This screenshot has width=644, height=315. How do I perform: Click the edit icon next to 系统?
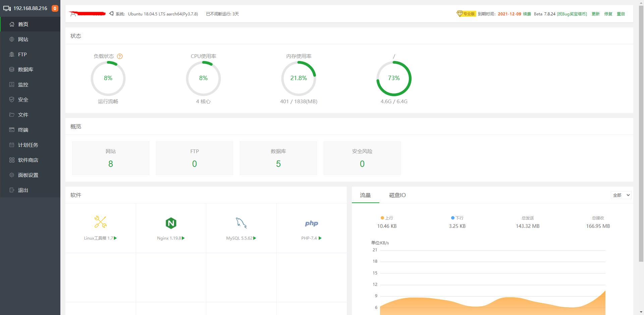tap(111, 14)
